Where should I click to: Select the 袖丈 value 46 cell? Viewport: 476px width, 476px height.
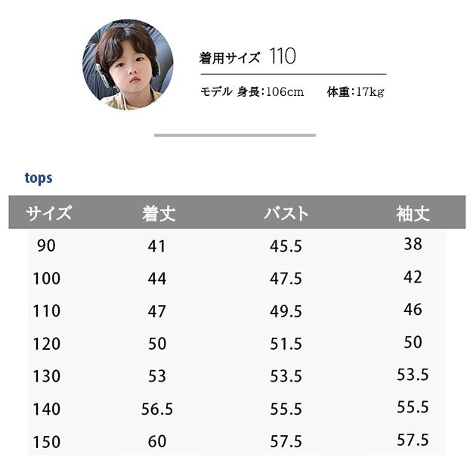click(x=413, y=310)
